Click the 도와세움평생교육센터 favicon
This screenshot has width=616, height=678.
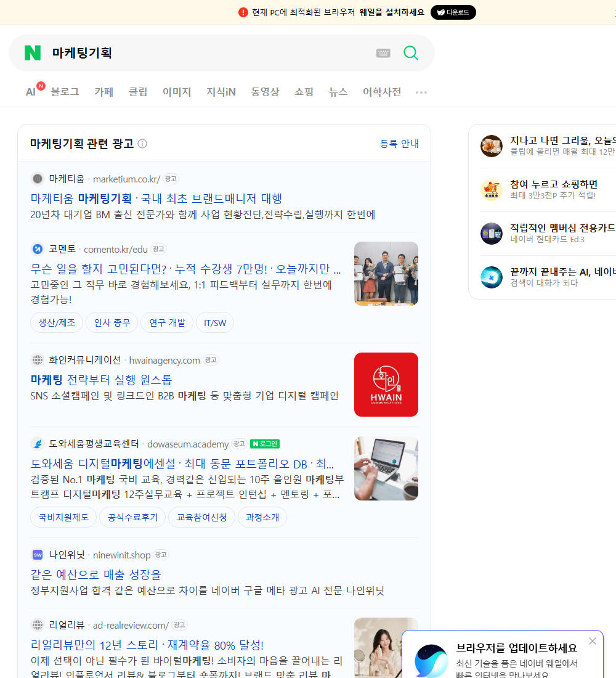[38, 444]
